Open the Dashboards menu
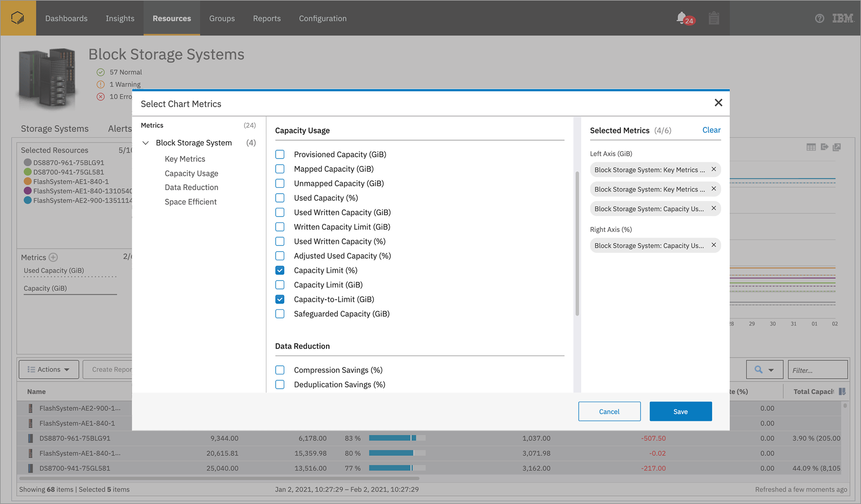The height and width of the screenshot is (504, 861). (66, 18)
